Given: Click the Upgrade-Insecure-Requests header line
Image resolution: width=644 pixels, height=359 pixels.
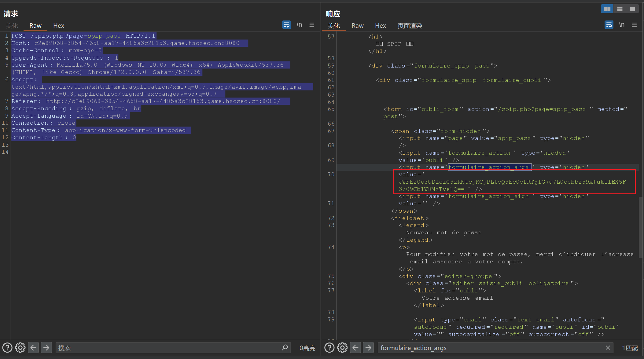Looking at the screenshot, I should (64, 58).
